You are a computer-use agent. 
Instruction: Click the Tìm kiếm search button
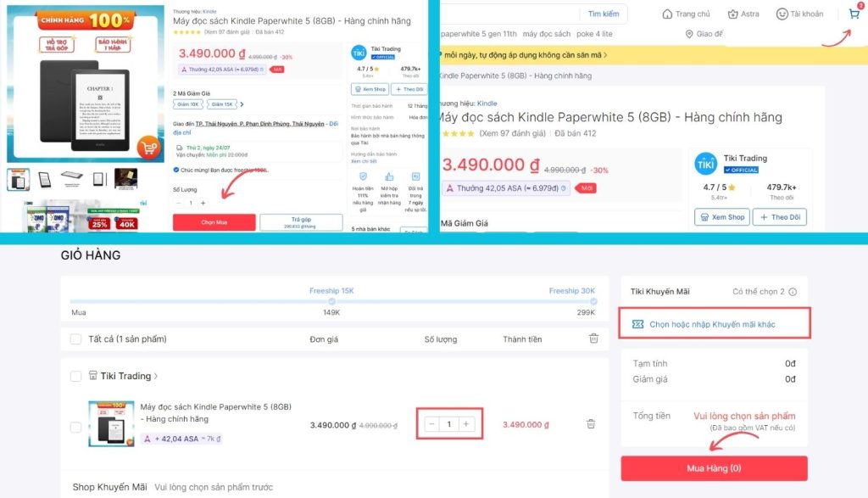pyautogui.click(x=604, y=14)
